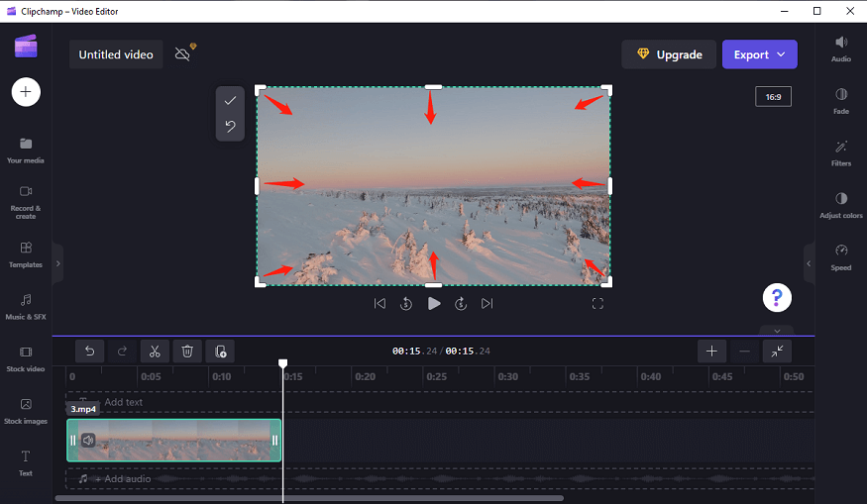Viewport: 867px width, 504px height.
Task: Undo the last timeline action
Action: click(89, 352)
